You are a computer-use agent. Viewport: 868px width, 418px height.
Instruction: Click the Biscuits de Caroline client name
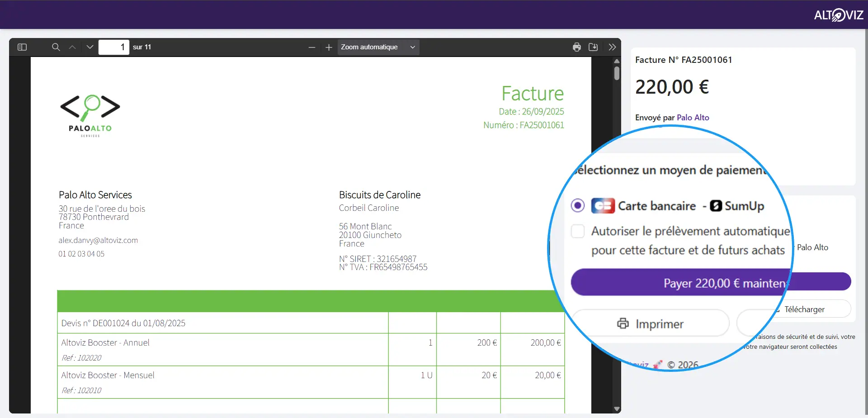(x=380, y=195)
